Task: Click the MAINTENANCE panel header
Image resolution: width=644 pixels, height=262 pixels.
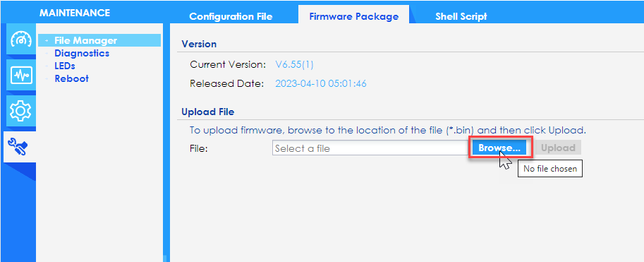Action: [75, 13]
